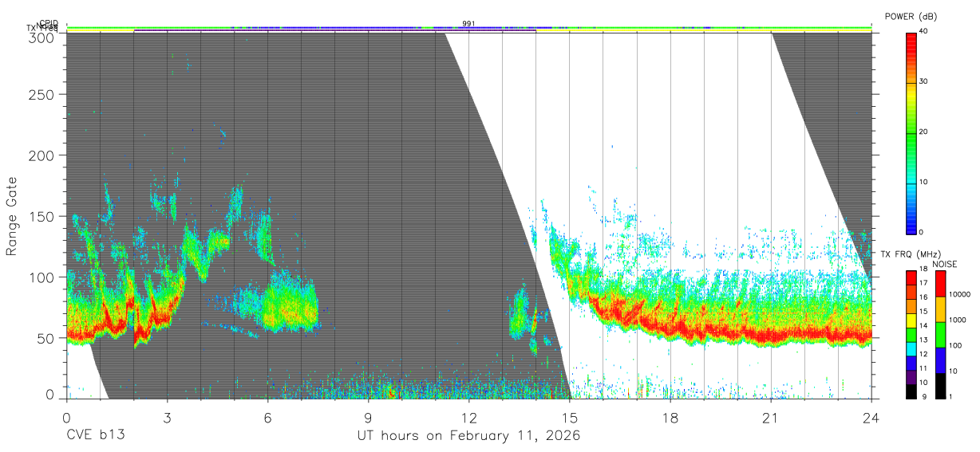
Task: Click the x-axis title UT hours on February 11, 2026
Action: pyautogui.click(x=468, y=436)
